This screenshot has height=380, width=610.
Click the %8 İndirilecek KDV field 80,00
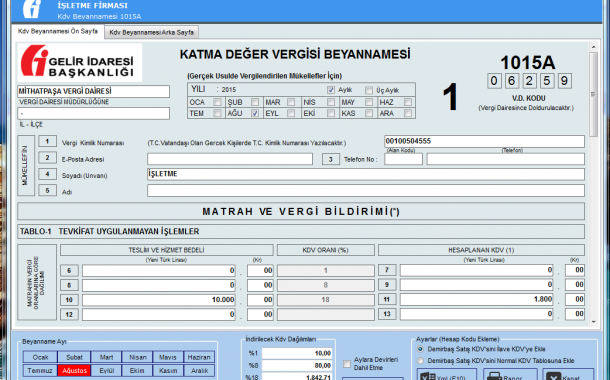[297, 366]
